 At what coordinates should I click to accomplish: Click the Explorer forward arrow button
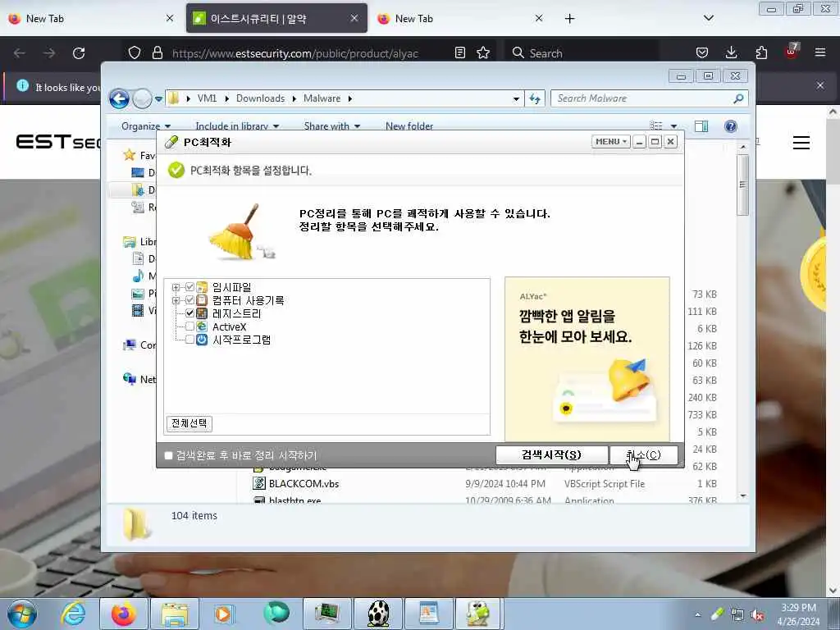click(142, 98)
